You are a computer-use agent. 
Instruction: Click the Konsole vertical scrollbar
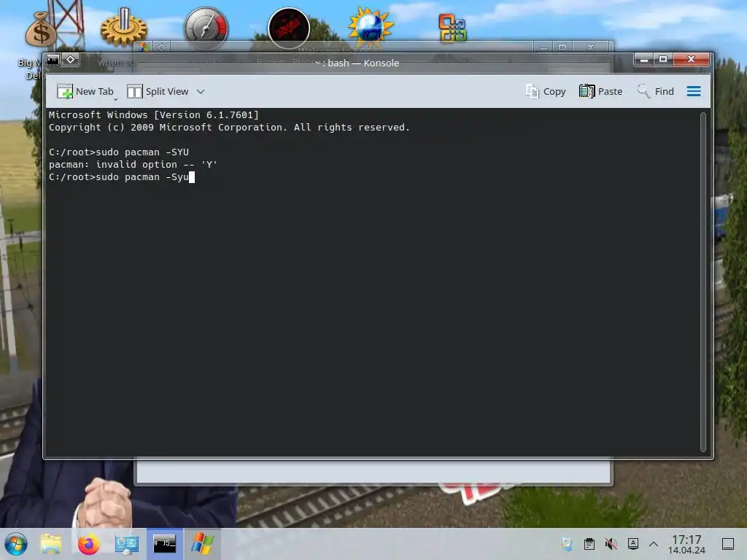point(703,281)
